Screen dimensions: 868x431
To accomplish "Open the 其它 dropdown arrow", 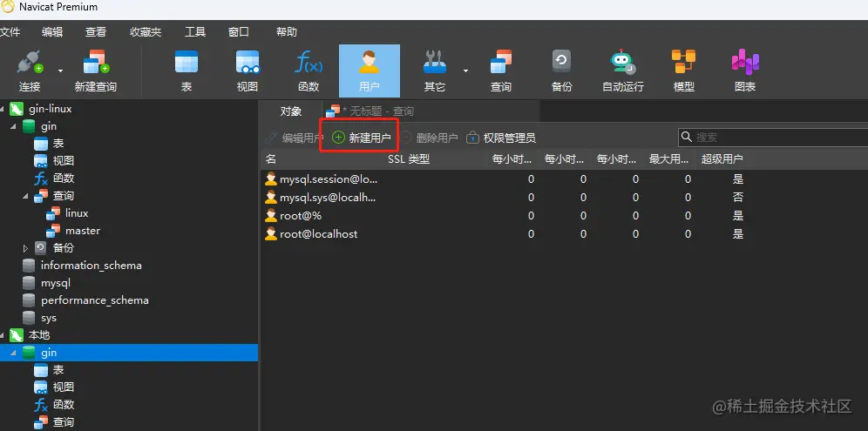I will click(x=465, y=71).
